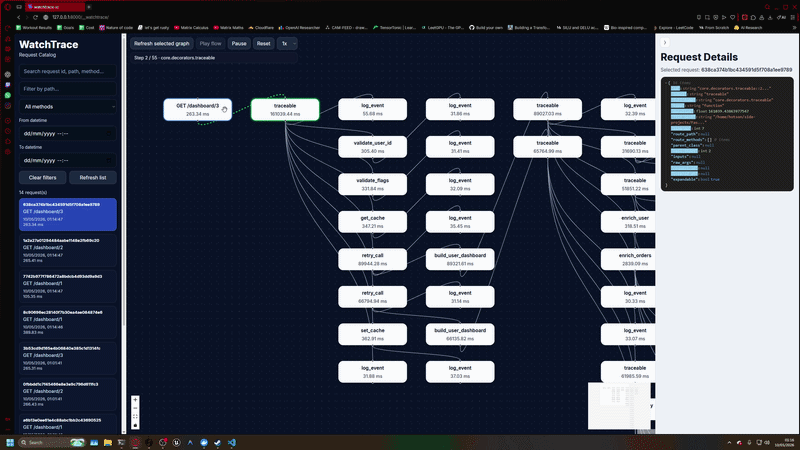Click the enrich_orders node

[628, 259]
